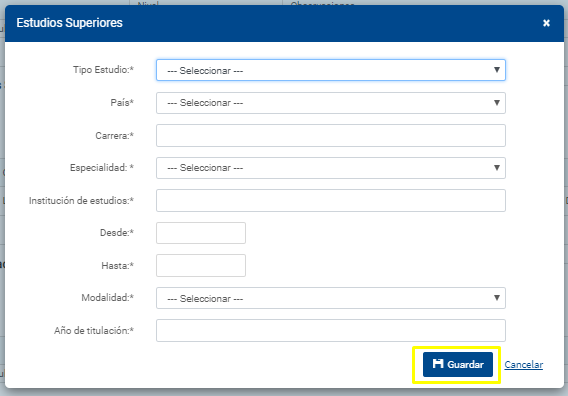Click the Especialidad dropdown arrow
Viewport: 568px width, 396px height.
tap(497, 168)
